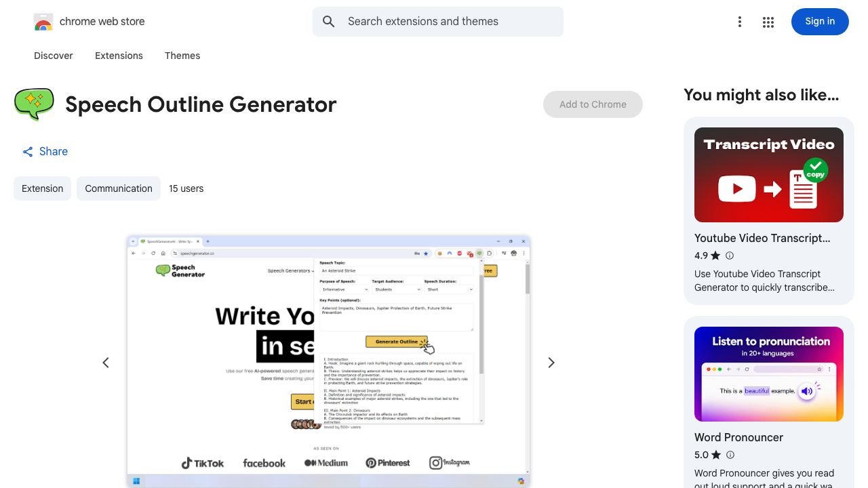Click info icon beside 4.9 rating
Viewport: 868px width, 488px height.
point(730,256)
